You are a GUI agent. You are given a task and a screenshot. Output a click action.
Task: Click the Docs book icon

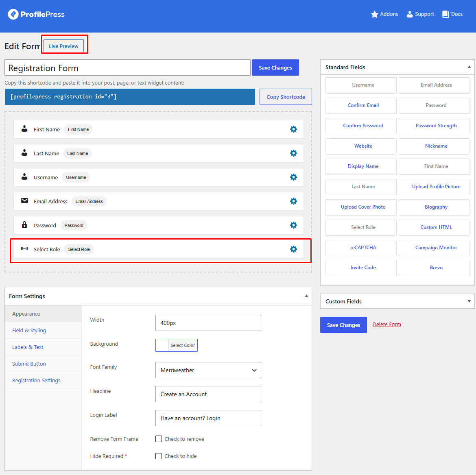click(445, 14)
